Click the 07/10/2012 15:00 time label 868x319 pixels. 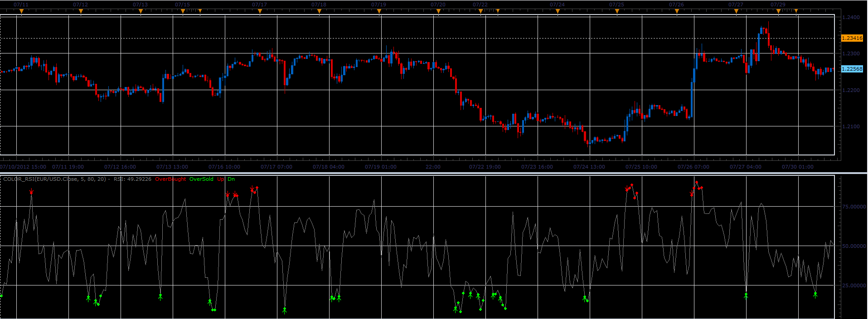pos(23,167)
